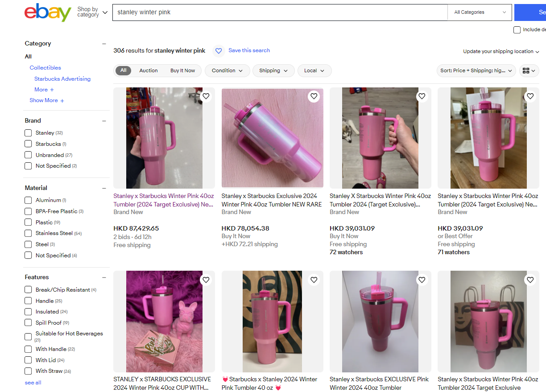Click heart on HKD 78,054.38 tumbler listing
This screenshot has height=392, width=546.
314,96
